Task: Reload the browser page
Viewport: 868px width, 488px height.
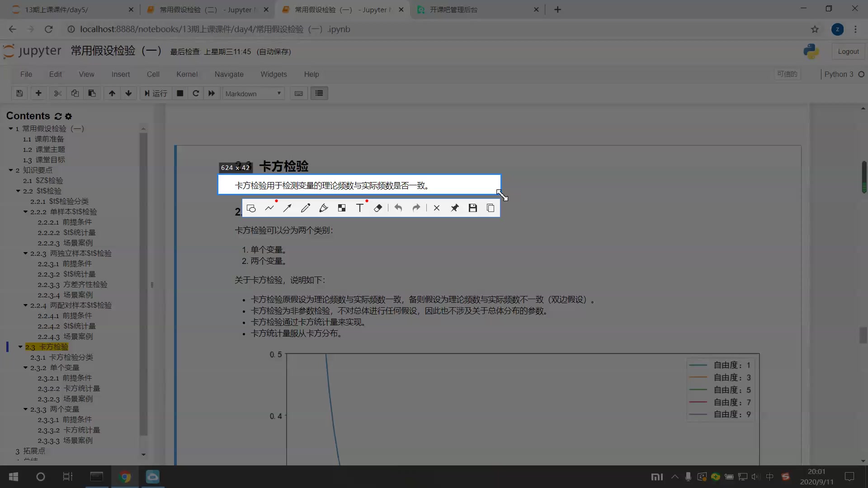Action: coord(48,29)
